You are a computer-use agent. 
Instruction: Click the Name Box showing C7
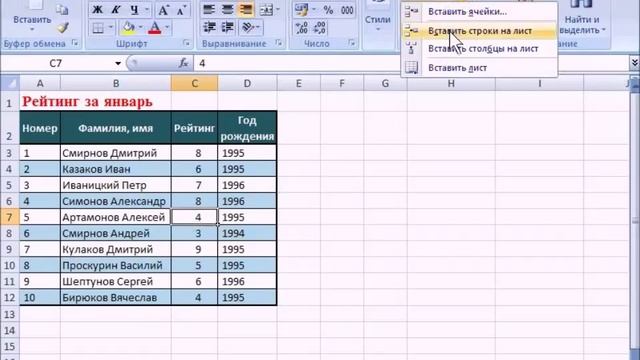point(57,63)
